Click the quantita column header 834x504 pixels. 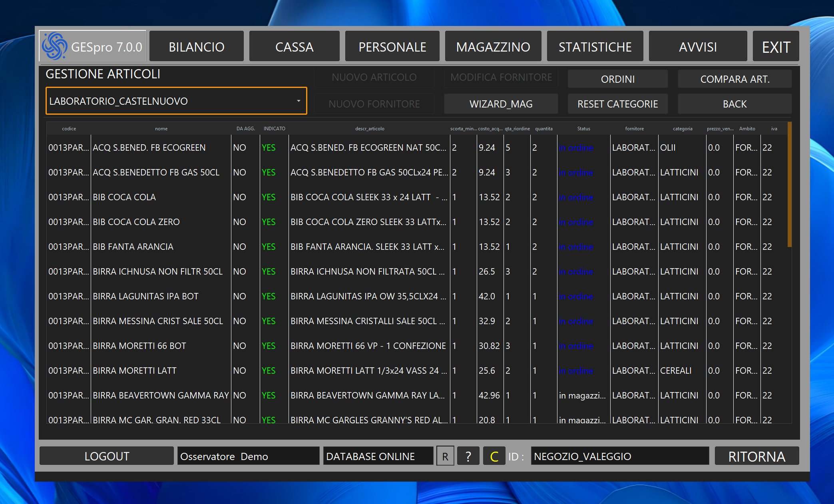pos(543,129)
